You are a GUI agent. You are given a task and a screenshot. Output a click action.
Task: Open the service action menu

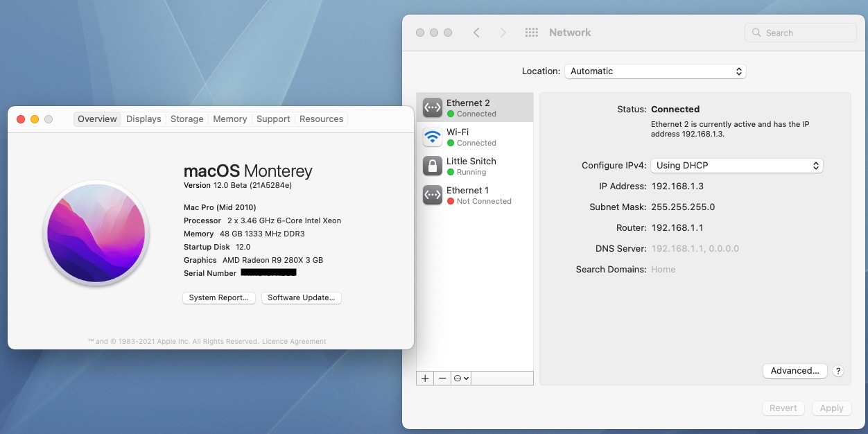461,378
